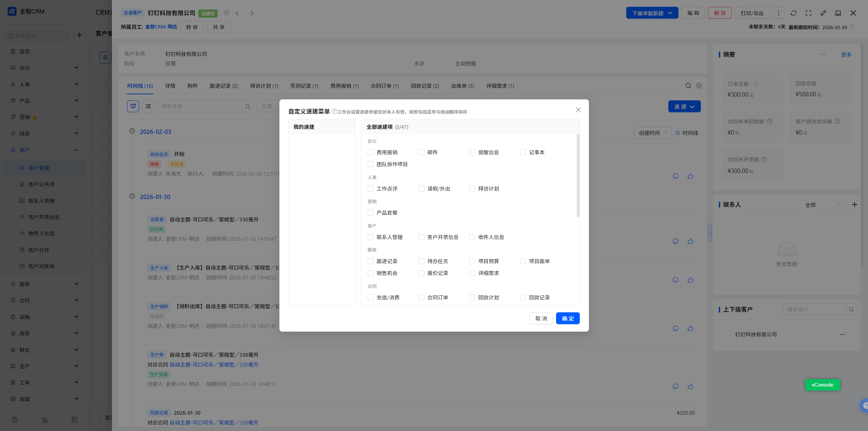Open the vertical three-dot more menu

point(778,13)
